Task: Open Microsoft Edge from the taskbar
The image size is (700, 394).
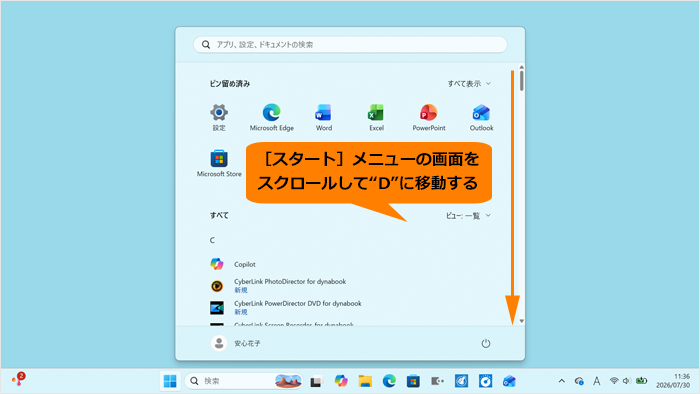Action: 389,381
